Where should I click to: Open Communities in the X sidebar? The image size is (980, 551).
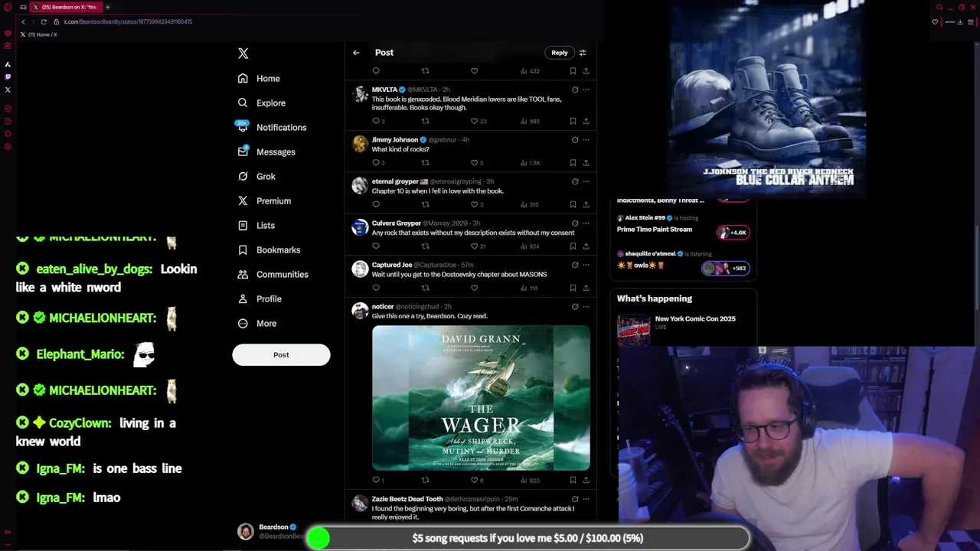coord(273,274)
